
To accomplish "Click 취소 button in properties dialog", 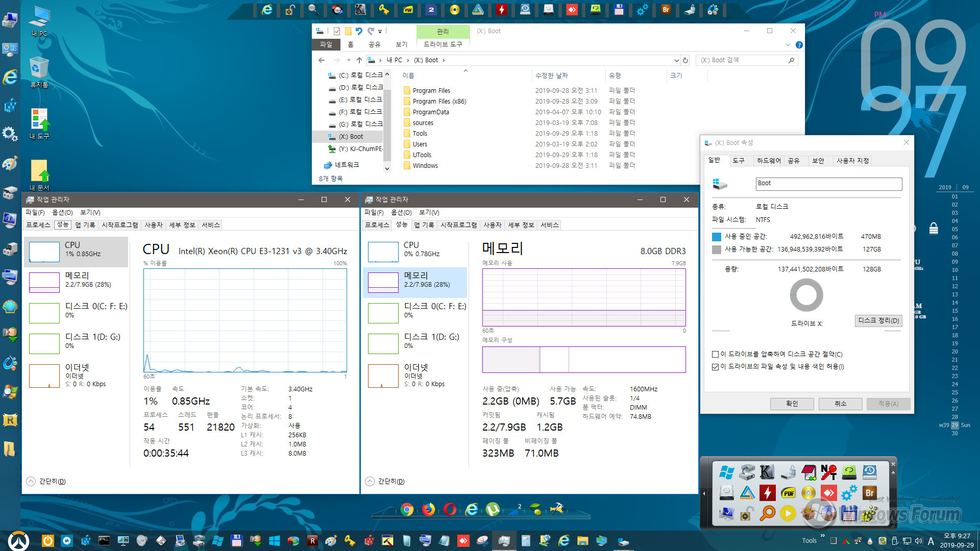I will coord(841,404).
